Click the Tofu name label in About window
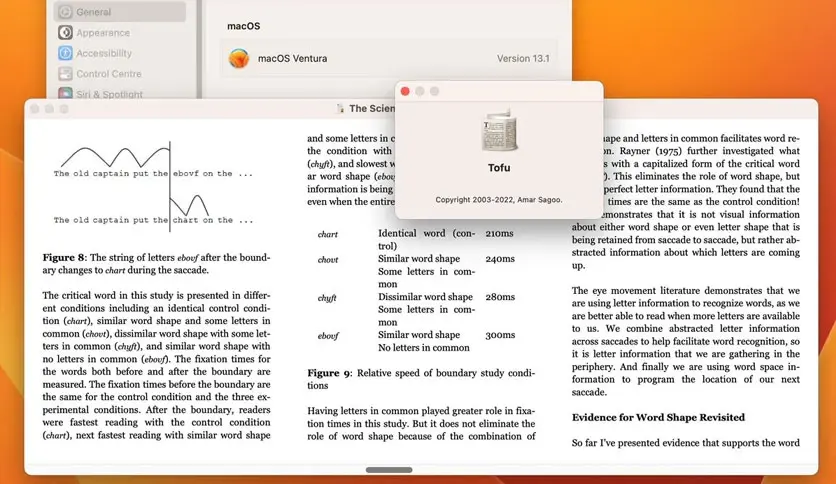836x484 pixels. (x=498, y=168)
